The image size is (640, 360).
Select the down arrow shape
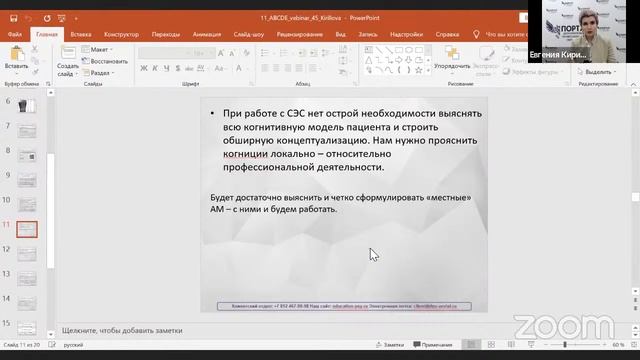pos(409,60)
